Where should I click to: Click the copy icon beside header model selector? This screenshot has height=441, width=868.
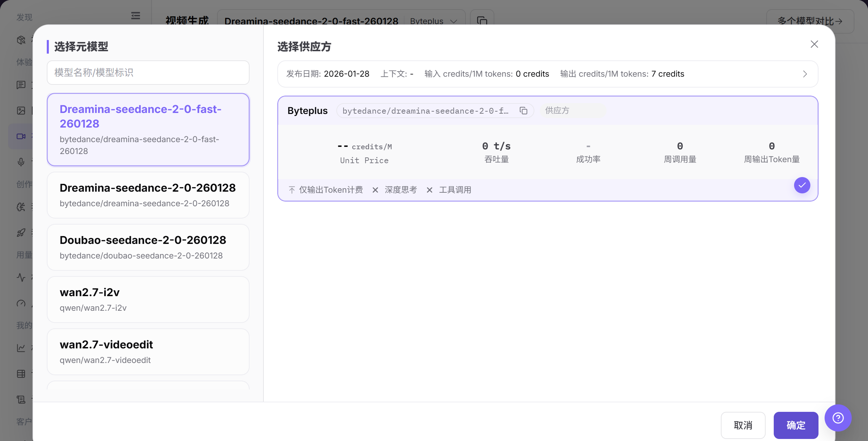482,21
